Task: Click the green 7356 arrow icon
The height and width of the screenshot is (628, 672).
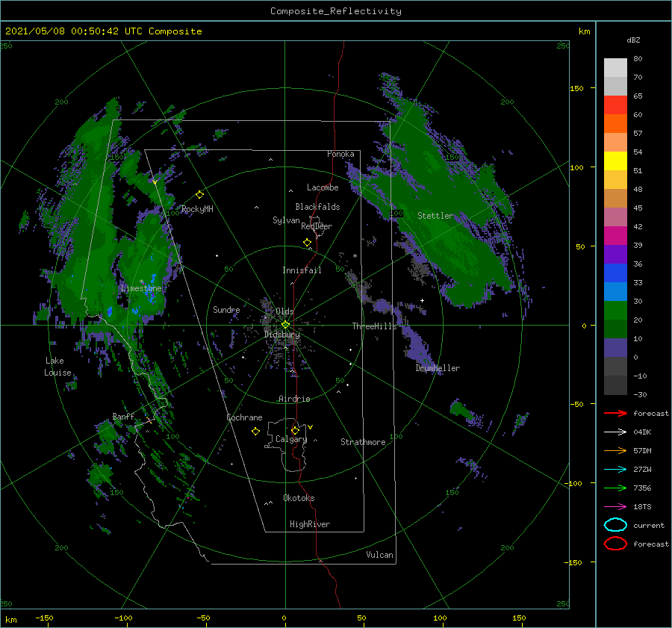Action: tap(615, 488)
